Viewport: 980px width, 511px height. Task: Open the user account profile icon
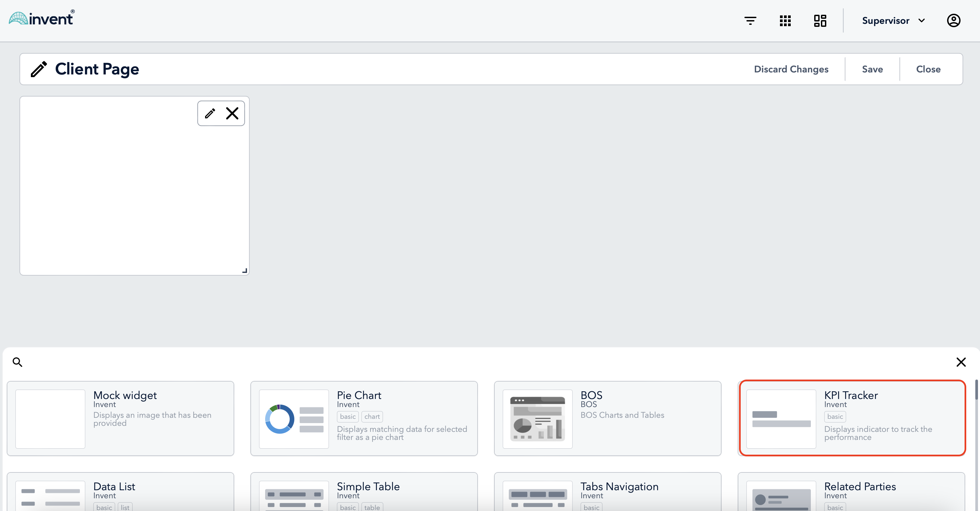coord(954,20)
